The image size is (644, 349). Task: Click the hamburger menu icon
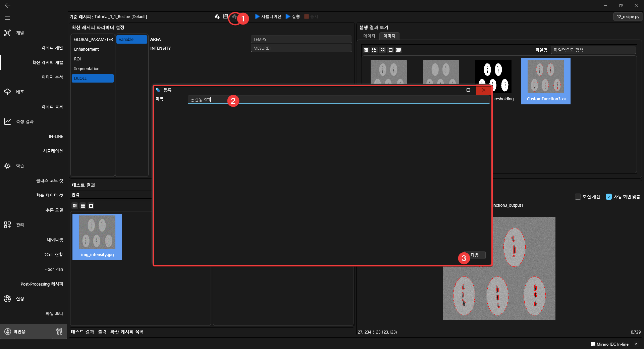[7, 18]
